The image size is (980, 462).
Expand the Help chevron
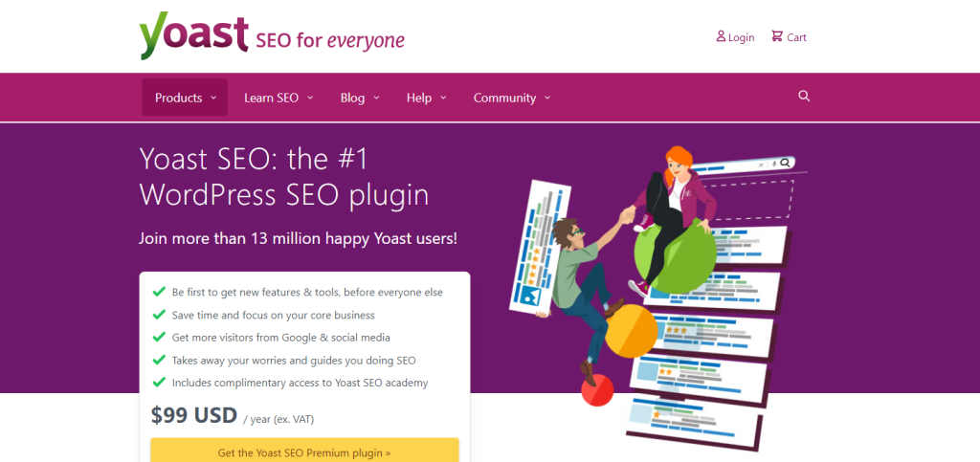tap(443, 98)
